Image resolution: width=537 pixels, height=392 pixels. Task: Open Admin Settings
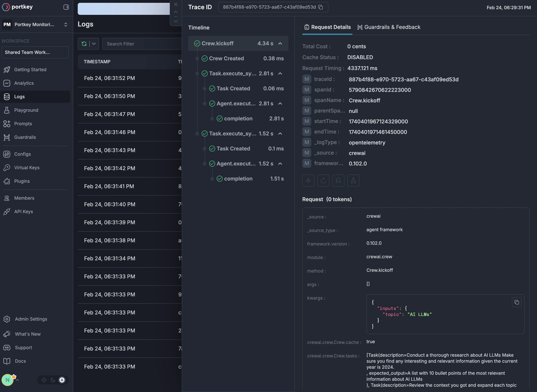pos(31,319)
